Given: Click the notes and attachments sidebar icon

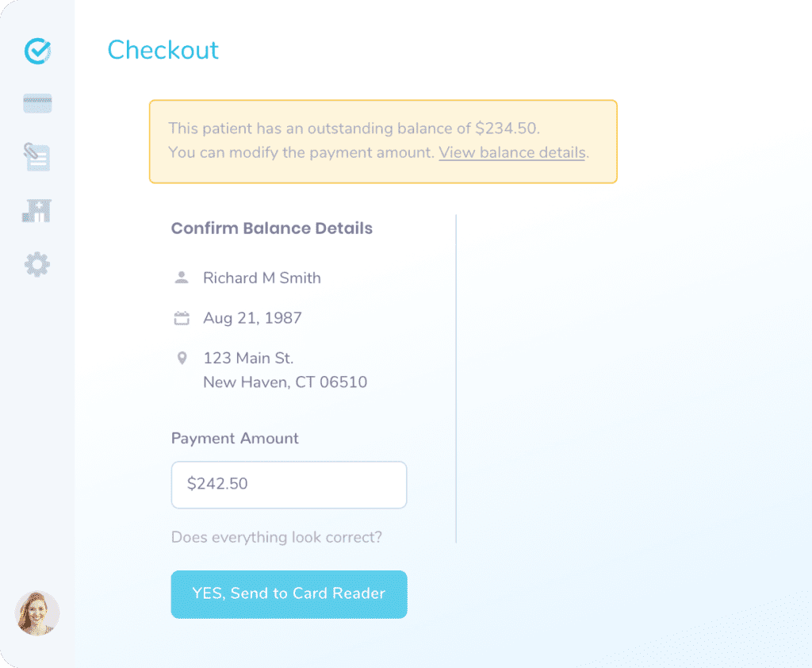Looking at the screenshot, I should click(x=36, y=156).
